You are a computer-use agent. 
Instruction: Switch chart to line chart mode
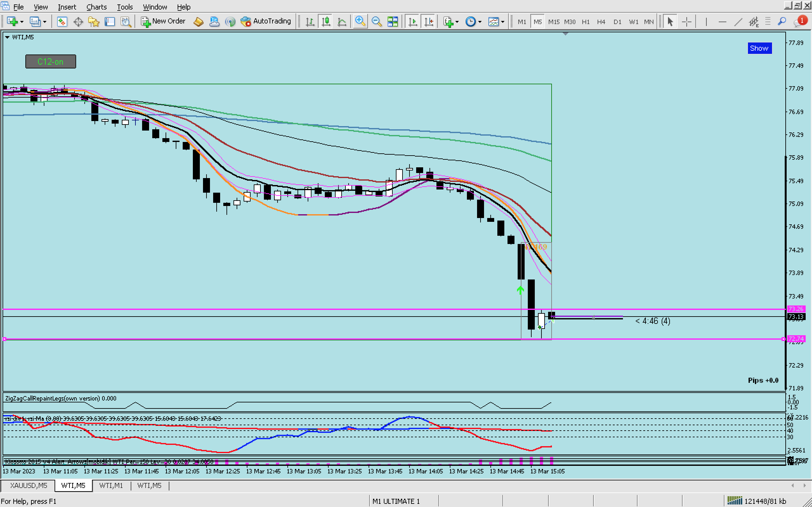click(x=342, y=22)
